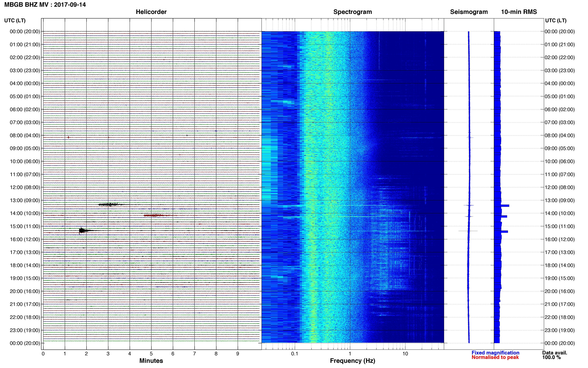Click the longest RMS bar just after 13:00

(x=502, y=206)
